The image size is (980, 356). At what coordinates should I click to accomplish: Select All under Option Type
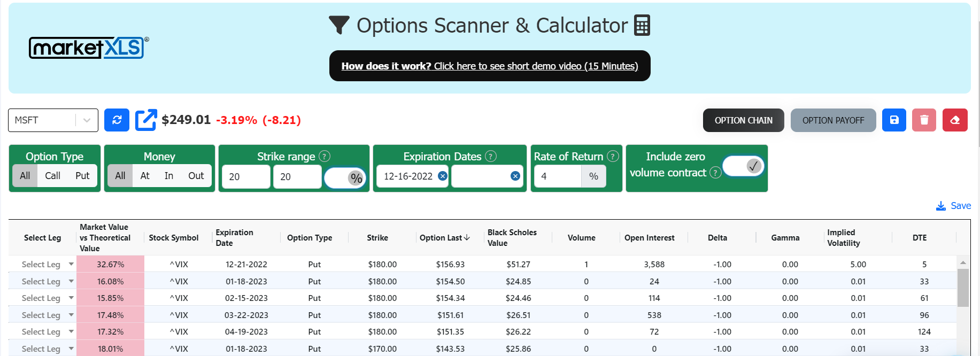(x=25, y=175)
